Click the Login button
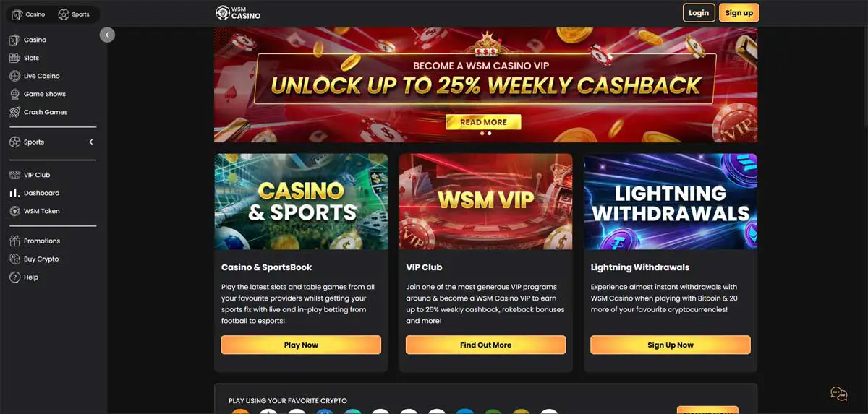The image size is (868, 414). 699,13
